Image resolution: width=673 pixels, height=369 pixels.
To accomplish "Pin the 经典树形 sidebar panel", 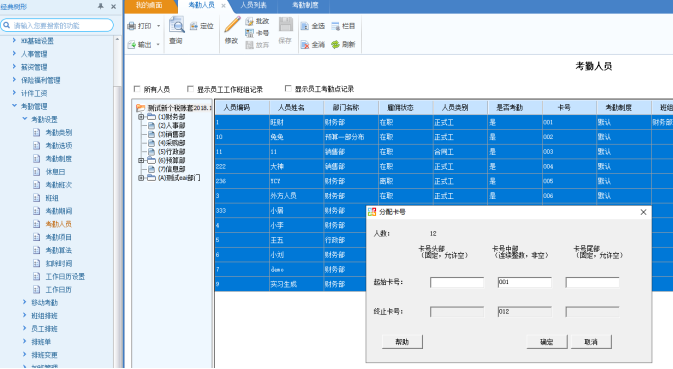I will [100, 6].
